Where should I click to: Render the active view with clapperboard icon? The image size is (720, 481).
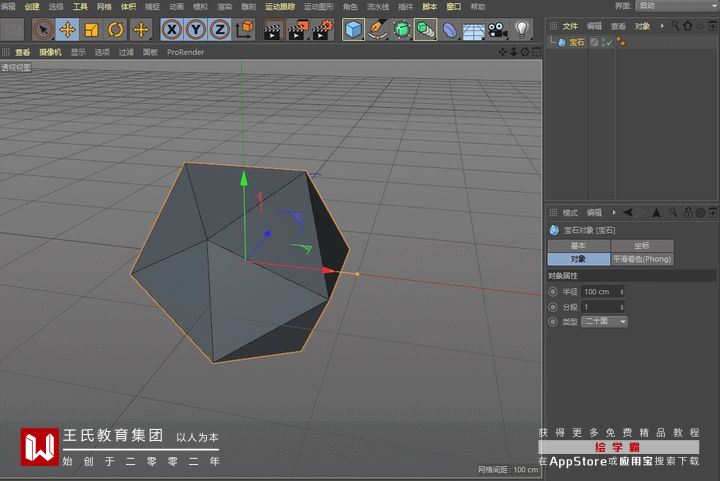coord(273,30)
